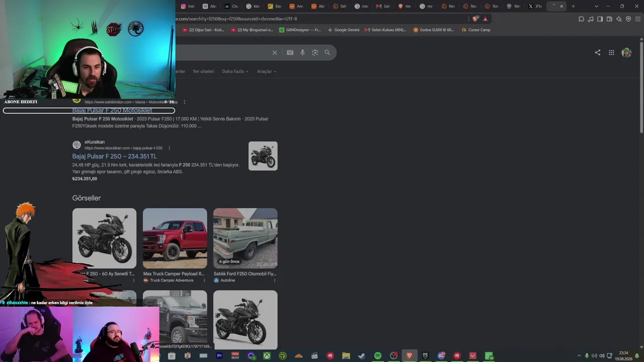
Task: Open Steam from the taskbar
Action: (x=361, y=356)
